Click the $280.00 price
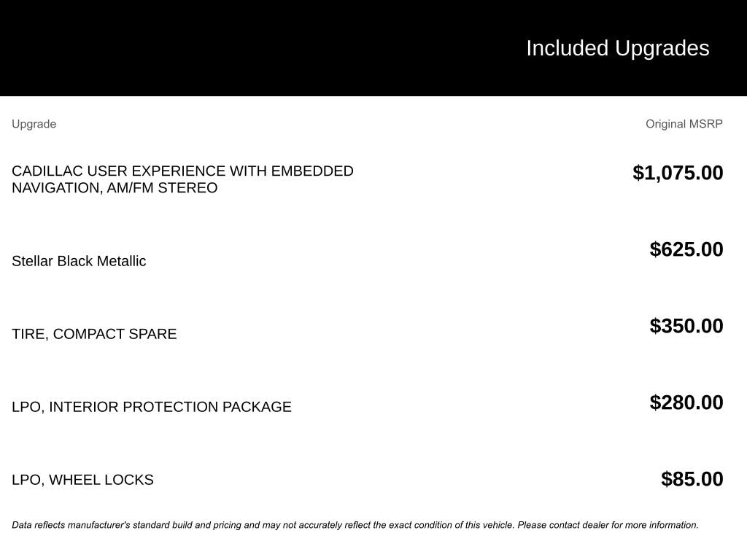 tap(686, 402)
